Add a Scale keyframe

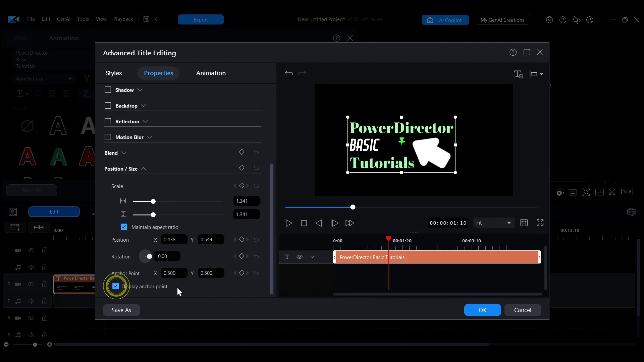pyautogui.click(x=241, y=186)
